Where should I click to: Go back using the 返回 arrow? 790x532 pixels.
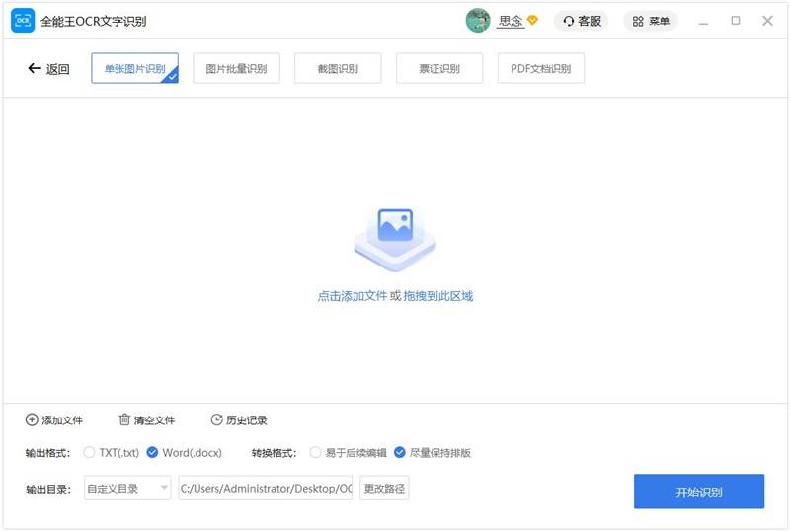(48, 68)
